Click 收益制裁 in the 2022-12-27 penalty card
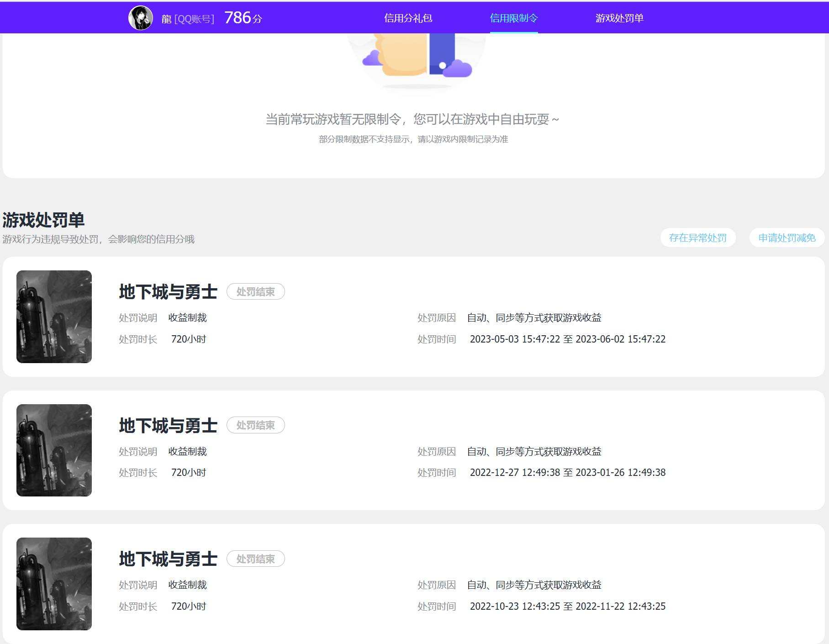829x644 pixels. click(187, 451)
